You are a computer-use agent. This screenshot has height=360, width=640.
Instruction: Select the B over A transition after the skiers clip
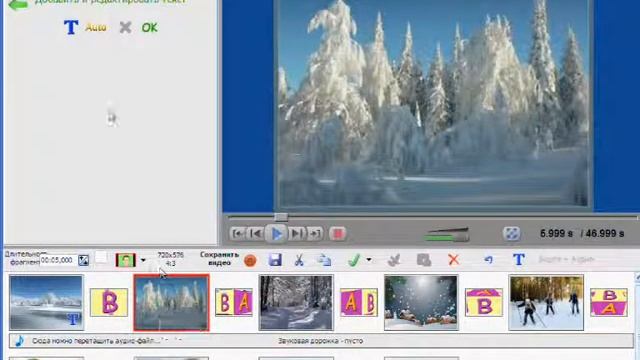pyautogui.click(x=609, y=302)
